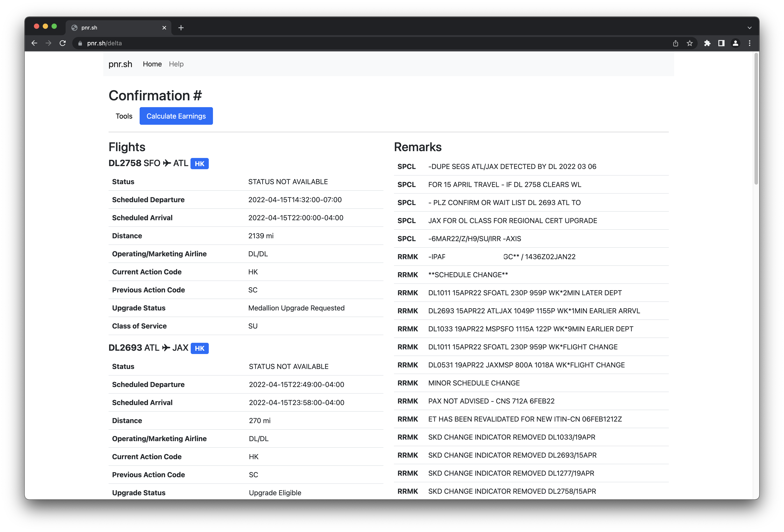784x532 pixels.
Task: Click the HK badge beside DL2758 flight
Action: tap(199, 163)
